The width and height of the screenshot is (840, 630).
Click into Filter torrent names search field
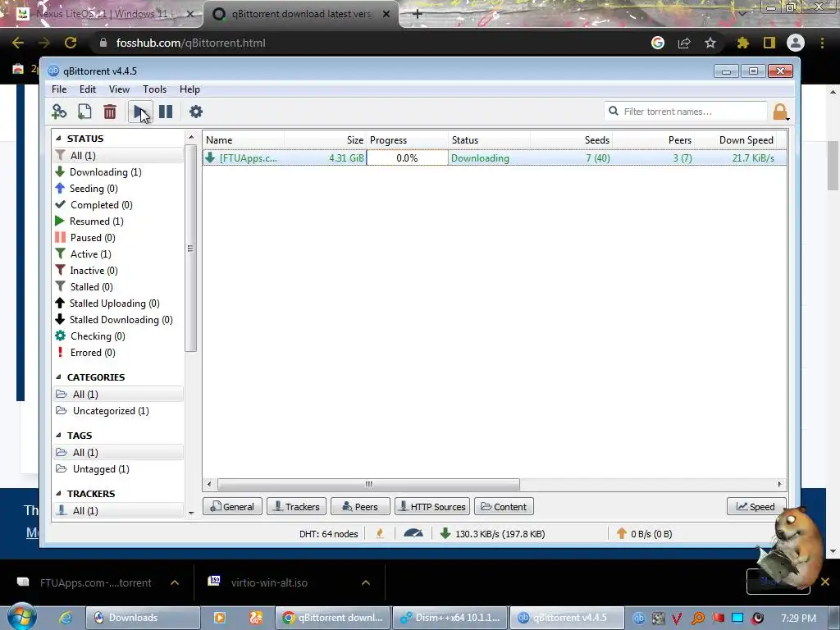(686, 112)
